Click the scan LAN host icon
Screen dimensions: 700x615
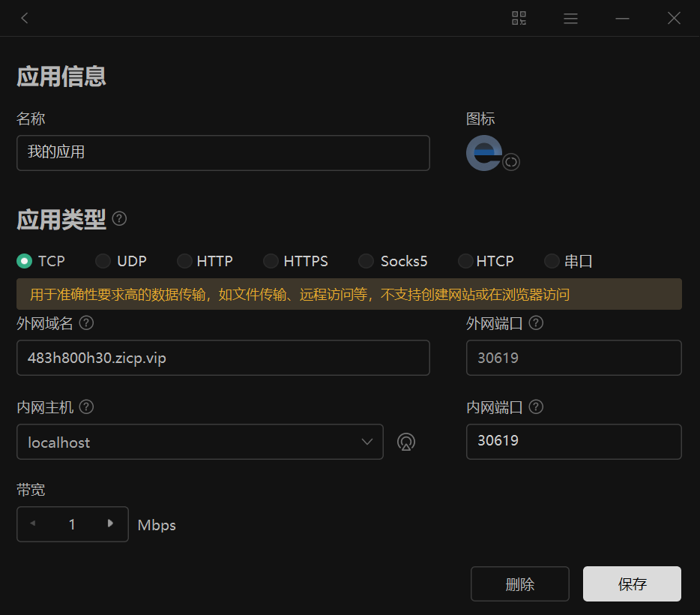(x=406, y=442)
